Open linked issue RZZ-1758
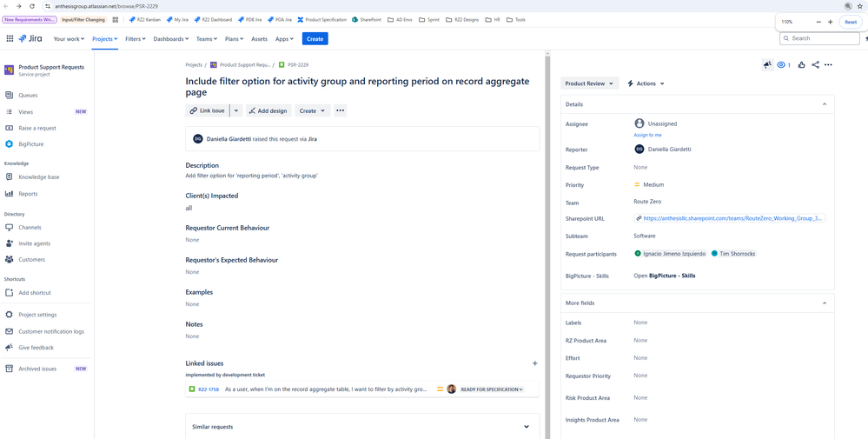868x439 pixels. coord(209,389)
